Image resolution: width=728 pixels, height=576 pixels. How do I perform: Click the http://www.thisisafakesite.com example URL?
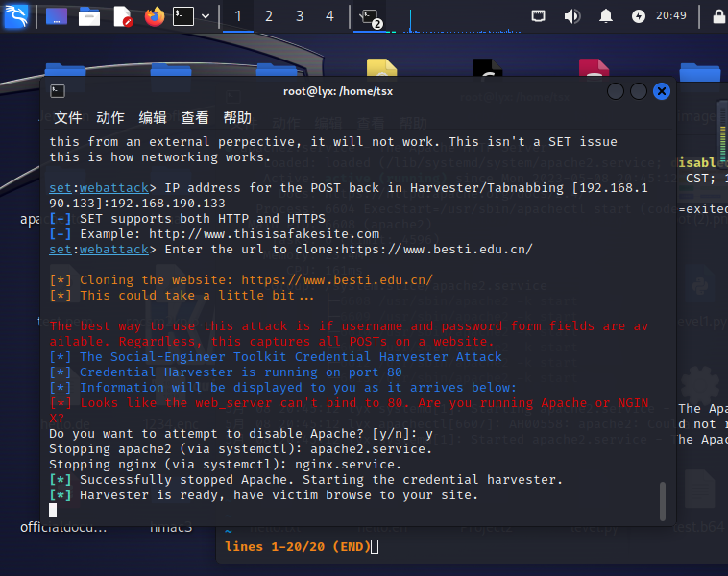coord(264,234)
